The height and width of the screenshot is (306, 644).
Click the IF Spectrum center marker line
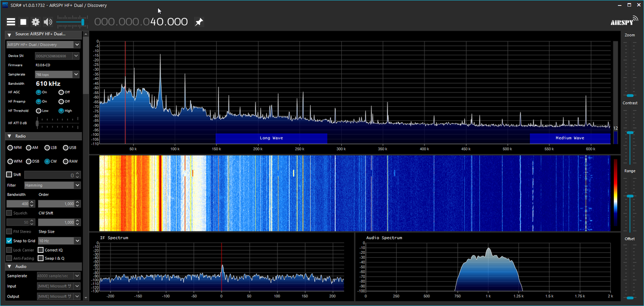coord(221,267)
